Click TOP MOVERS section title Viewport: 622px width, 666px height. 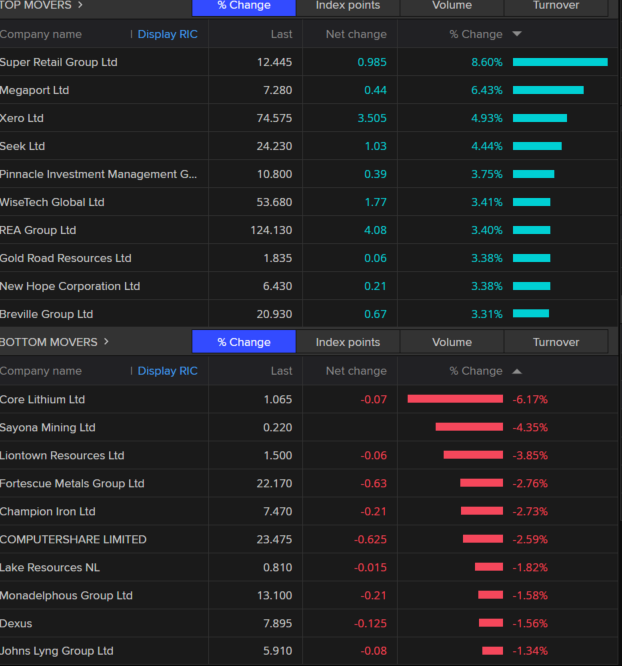(x=36, y=5)
